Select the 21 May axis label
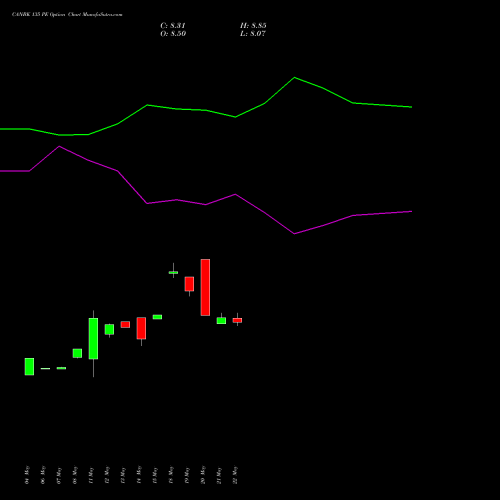Screen dimensions: 500x500 pos(219,475)
